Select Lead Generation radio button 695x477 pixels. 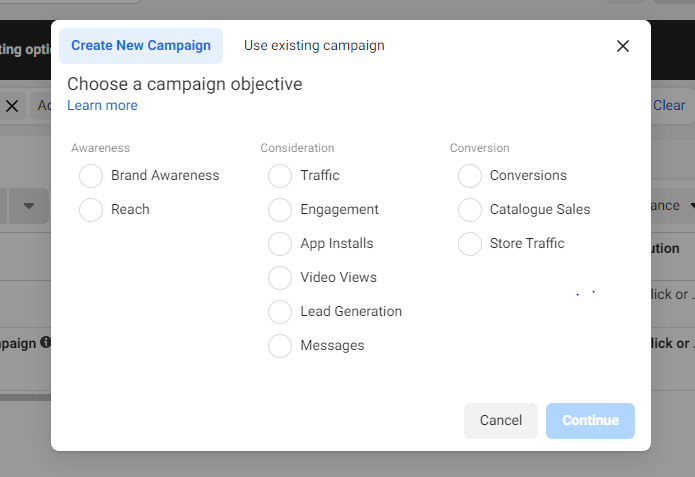pyautogui.click(x=280, y=312)
